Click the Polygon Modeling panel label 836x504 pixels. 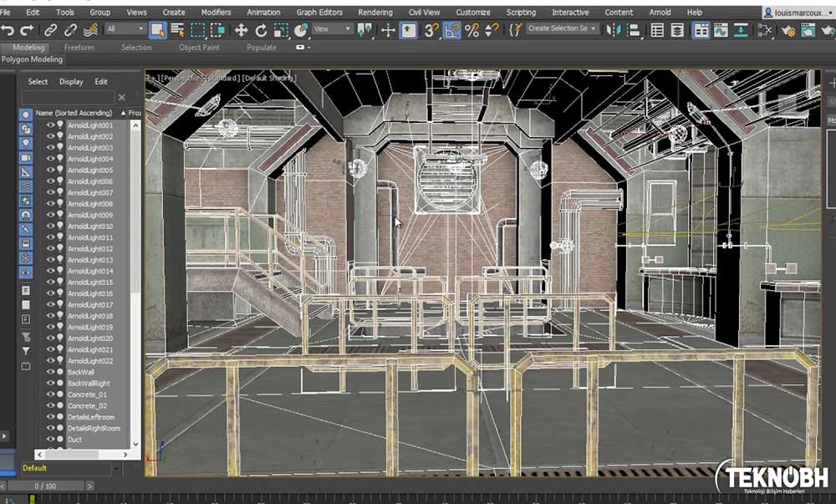point(32,59)
